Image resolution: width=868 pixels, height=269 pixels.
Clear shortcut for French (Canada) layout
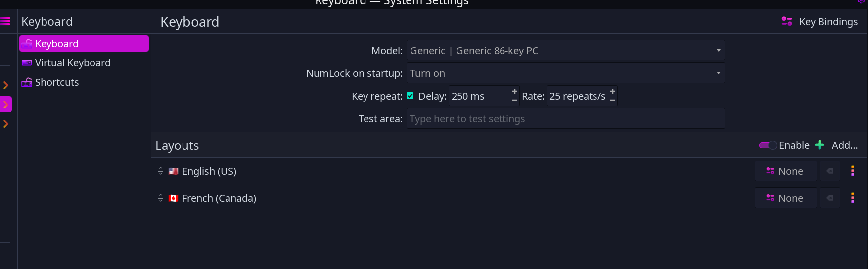(x=830, y=198)
